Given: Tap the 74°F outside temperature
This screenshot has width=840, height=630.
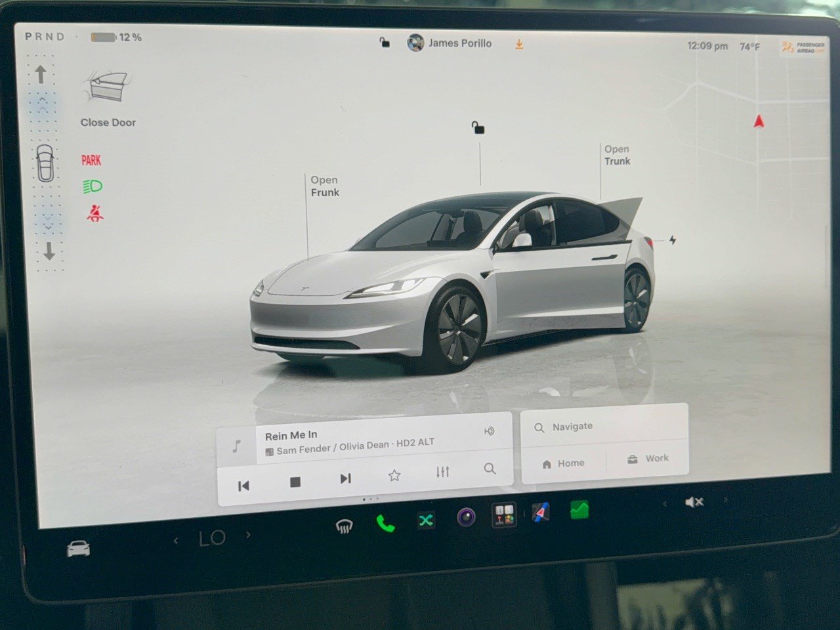Looking at the screenshot, I should point(749,47).
